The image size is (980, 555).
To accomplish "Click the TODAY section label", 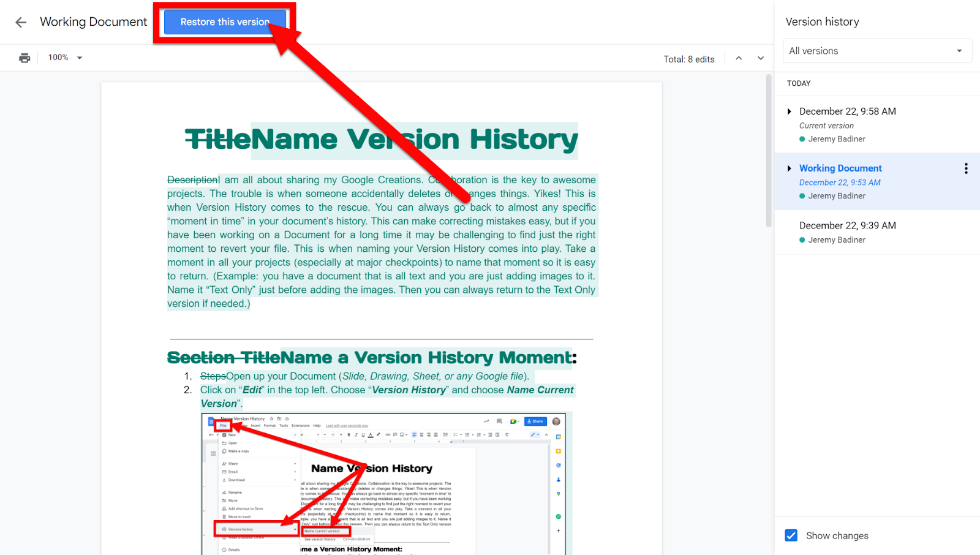I will coord(799,83).
